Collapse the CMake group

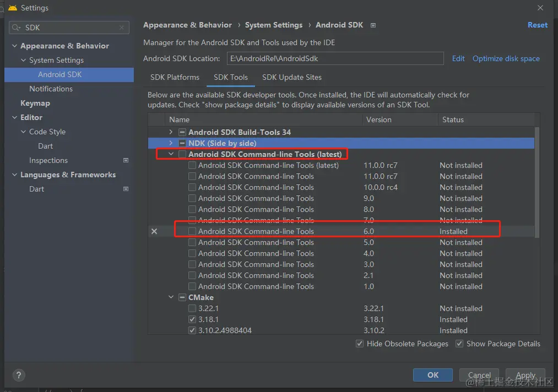point(171,297)
